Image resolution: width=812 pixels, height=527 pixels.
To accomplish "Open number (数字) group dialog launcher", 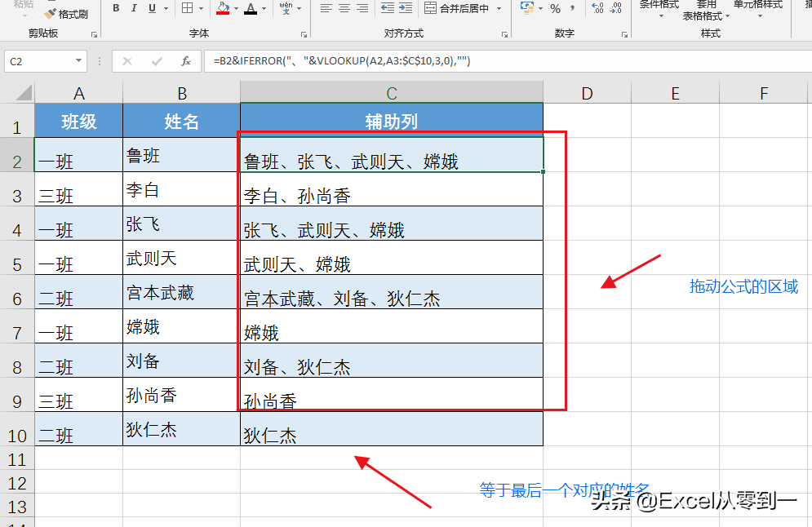I will coord(624,35).
